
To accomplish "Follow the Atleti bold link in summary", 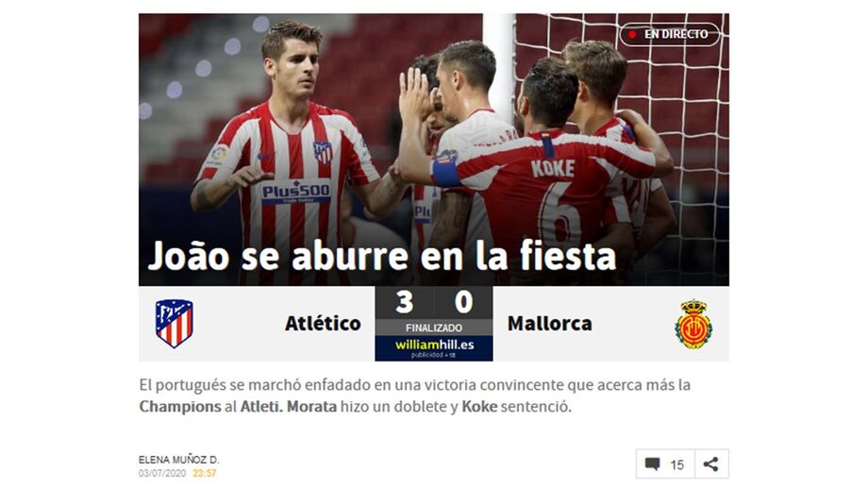I will (261, 407).
